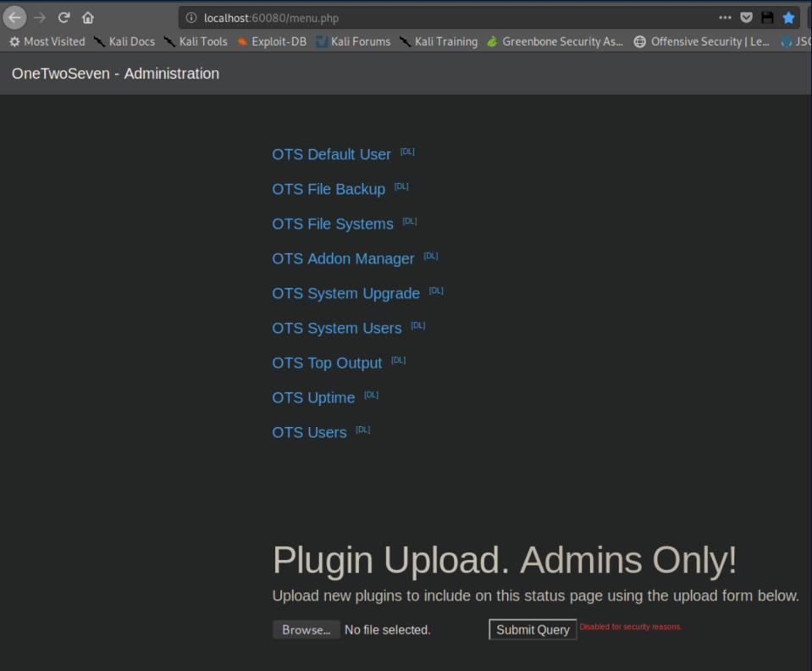Screen dimensions: 812x671
Task: Click the Submit Query button
Action: [x=533, y=629]
